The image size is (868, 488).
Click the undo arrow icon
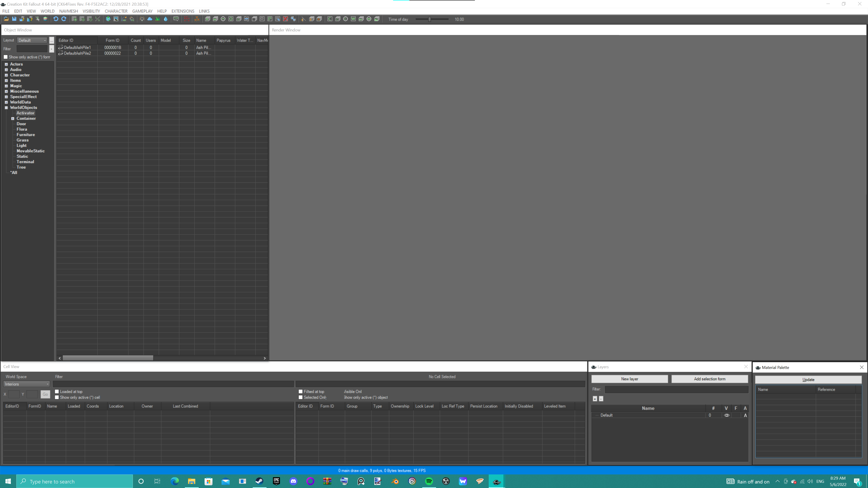pyautogui.click(x=56, y=19)
